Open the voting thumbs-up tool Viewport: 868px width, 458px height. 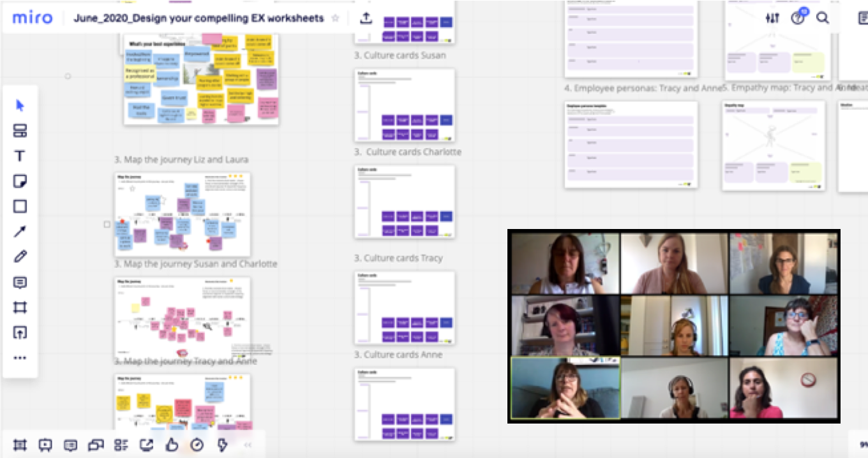click(172, 445)
